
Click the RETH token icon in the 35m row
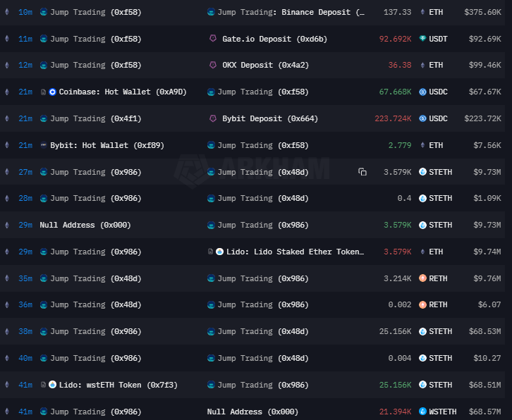point(422,278)
